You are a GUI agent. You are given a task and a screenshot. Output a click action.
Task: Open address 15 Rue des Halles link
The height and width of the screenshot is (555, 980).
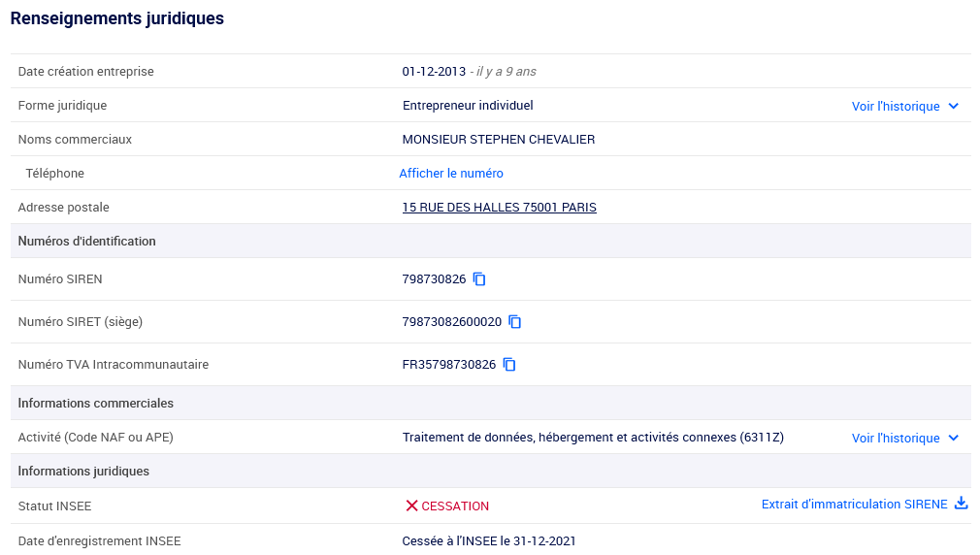(499, 208)
